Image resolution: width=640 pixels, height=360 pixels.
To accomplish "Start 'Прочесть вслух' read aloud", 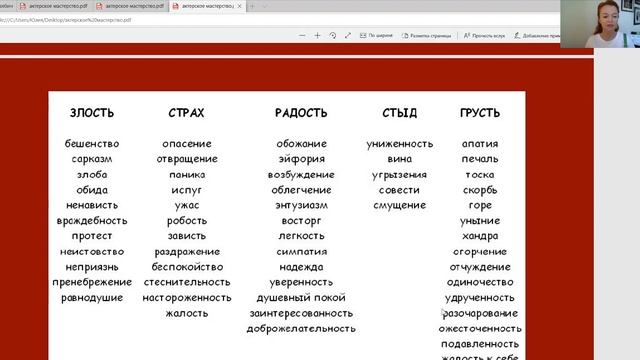I will click(x=484, y=36).
